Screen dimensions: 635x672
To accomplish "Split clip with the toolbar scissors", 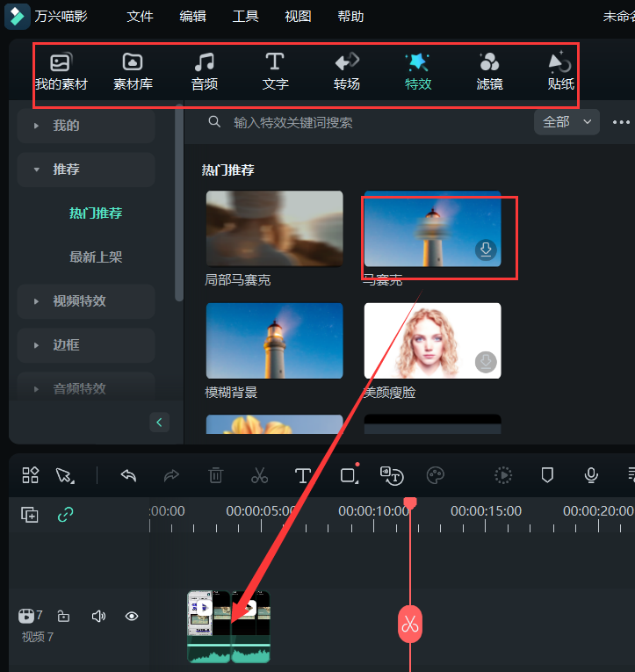I will [x=259, y=475].
